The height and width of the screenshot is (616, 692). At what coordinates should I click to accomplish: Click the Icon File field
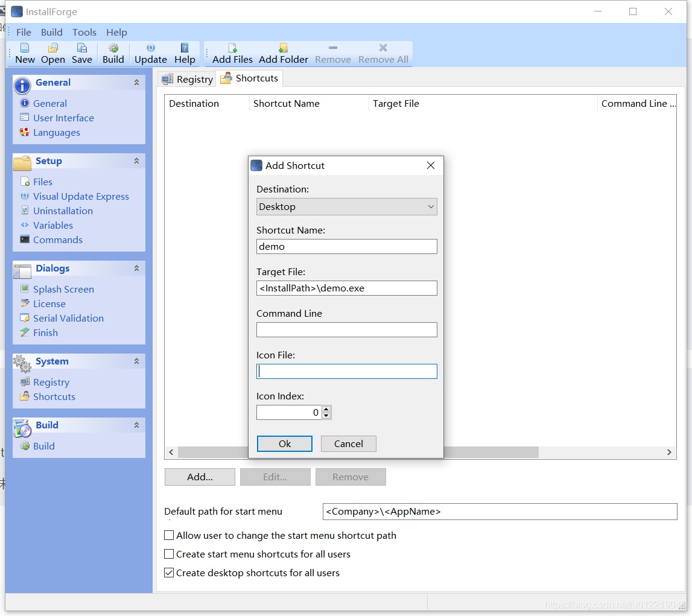(x=346, y=372)
